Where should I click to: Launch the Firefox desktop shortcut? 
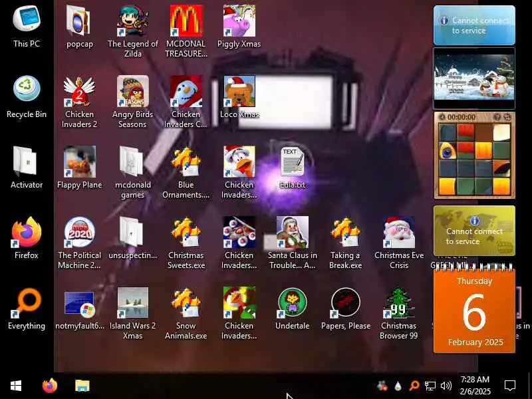pos(27,237)
